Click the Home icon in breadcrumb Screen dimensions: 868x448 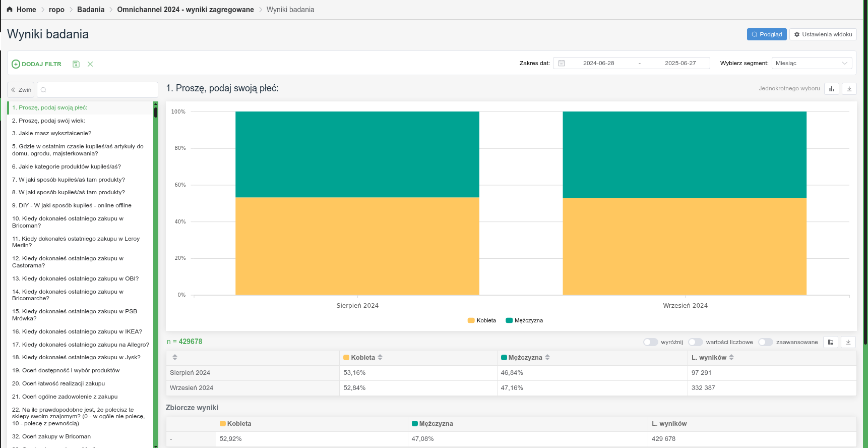(x=10, y=10)
